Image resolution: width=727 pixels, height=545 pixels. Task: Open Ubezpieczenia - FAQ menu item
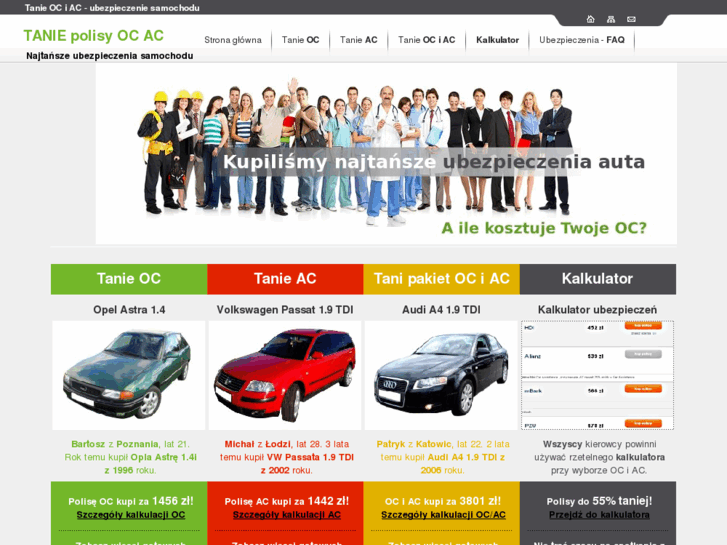[x=582, y=40]
